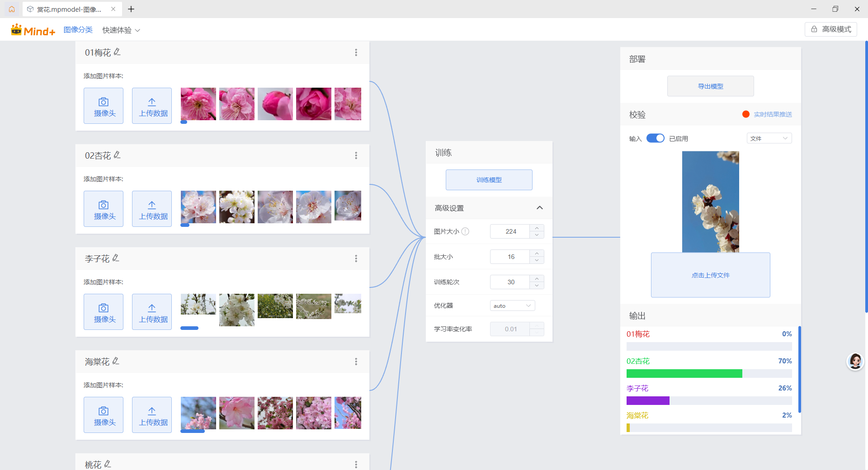The image size is (868, 470).
Task: Click the 批大小 input field showing 16
Action: [510, 257]
